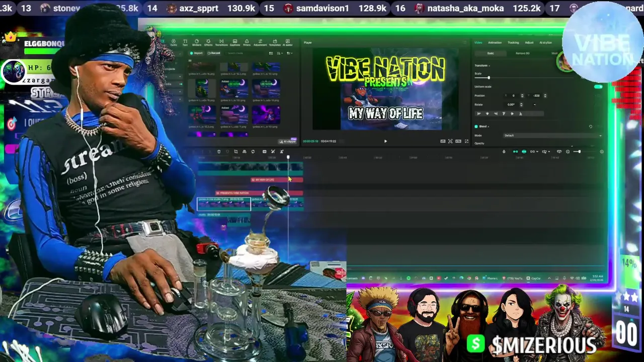This screenshot has height=362, width=644.
Task: Click the timeline Mirror icon
Action: click(245, 151)
